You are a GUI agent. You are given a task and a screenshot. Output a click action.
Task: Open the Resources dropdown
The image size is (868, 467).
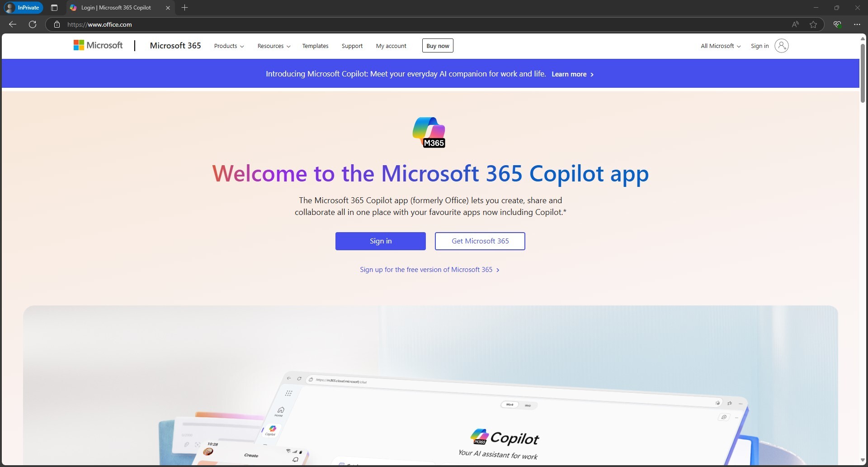[273, 46]
